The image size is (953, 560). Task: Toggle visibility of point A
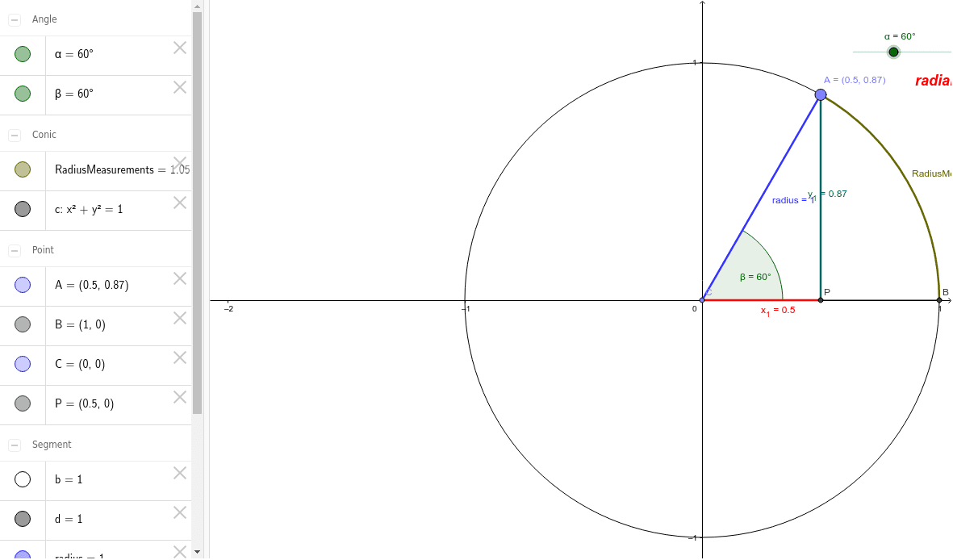pos(23,284)
